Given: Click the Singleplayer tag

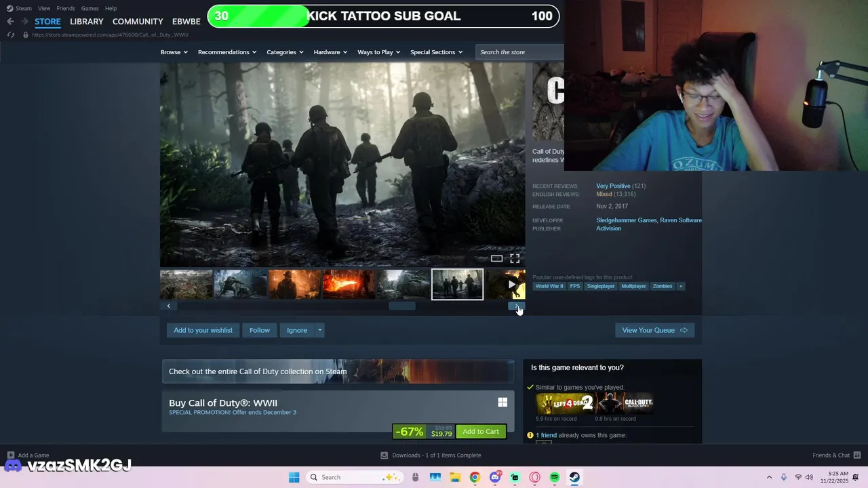Looking at the screenshot, I should [x=601, y=286].
